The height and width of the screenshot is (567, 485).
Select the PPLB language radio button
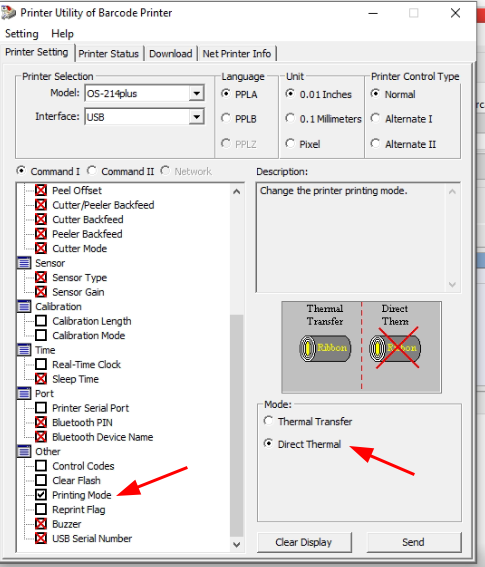coord(226,118)
